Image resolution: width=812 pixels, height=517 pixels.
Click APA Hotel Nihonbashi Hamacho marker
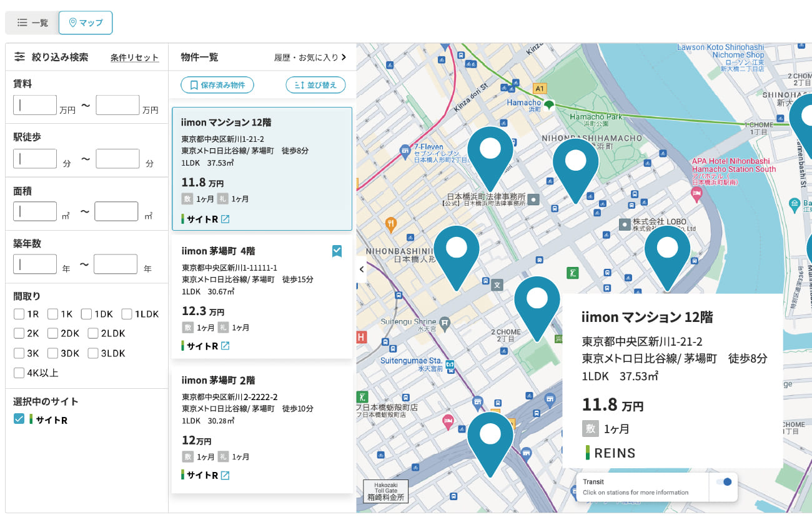pos(696,194)
